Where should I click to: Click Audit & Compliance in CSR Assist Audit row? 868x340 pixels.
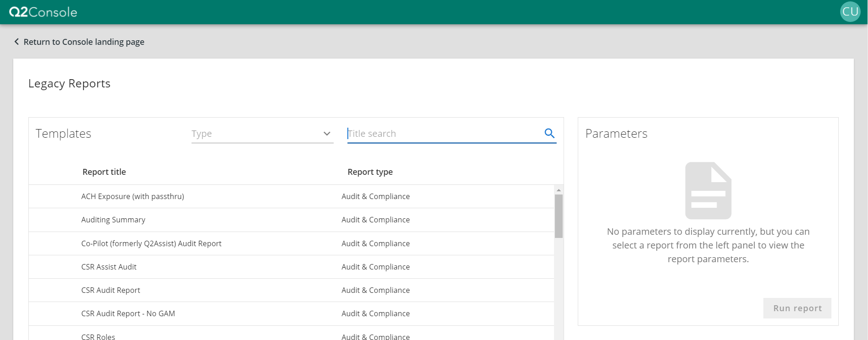tap(376, 267)
